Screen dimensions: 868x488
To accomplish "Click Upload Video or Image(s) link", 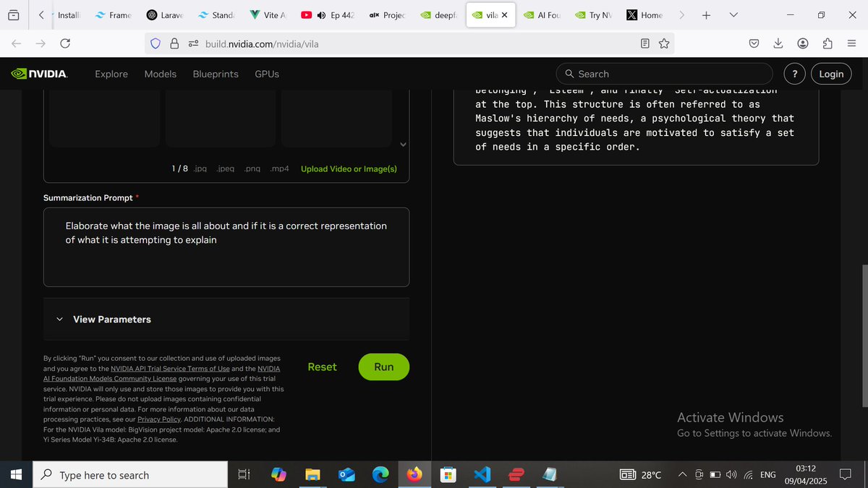I will click(x=349, y=168).
